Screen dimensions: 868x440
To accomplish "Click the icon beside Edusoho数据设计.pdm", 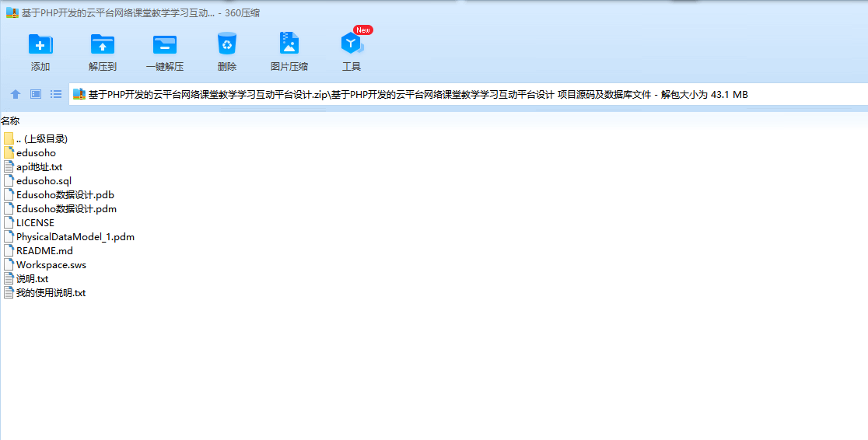I will [9, 208].
